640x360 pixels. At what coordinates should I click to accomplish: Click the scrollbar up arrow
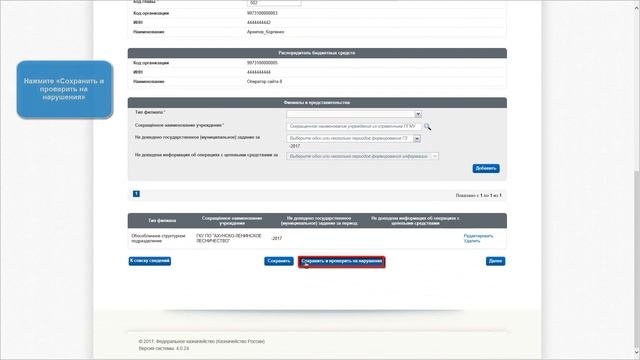pos(636,7)
